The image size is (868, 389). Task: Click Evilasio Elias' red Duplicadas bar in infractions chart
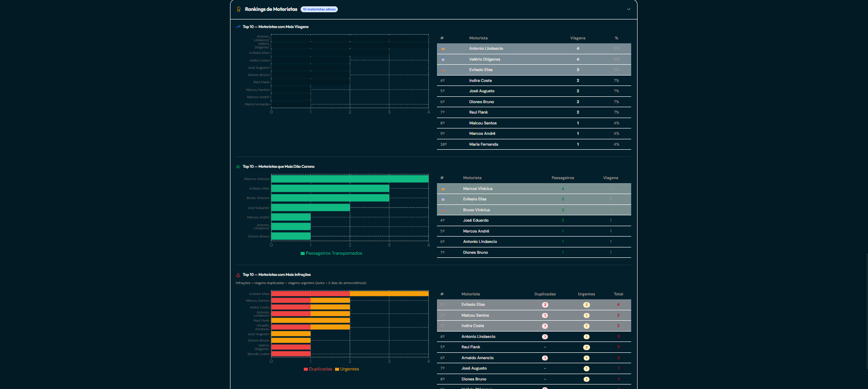coord(311,294)
